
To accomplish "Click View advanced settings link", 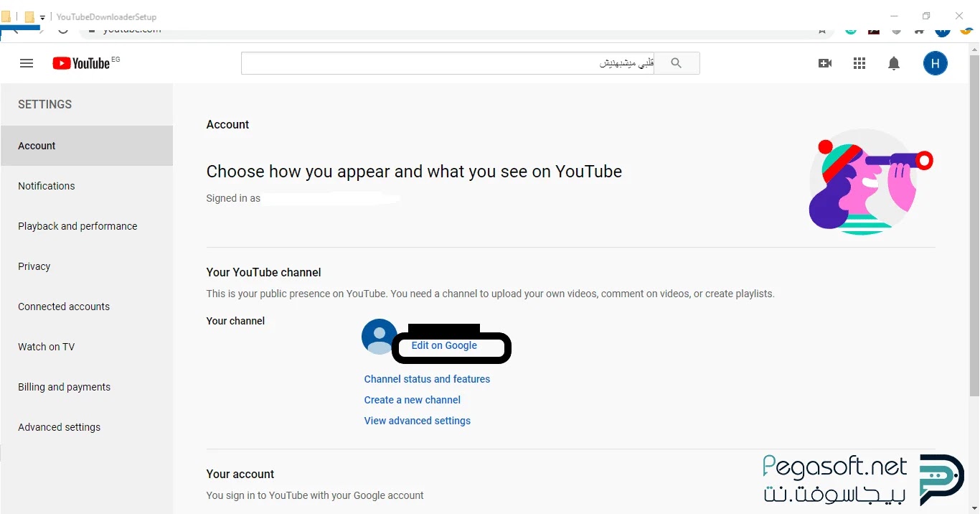I will coord(418,421).
